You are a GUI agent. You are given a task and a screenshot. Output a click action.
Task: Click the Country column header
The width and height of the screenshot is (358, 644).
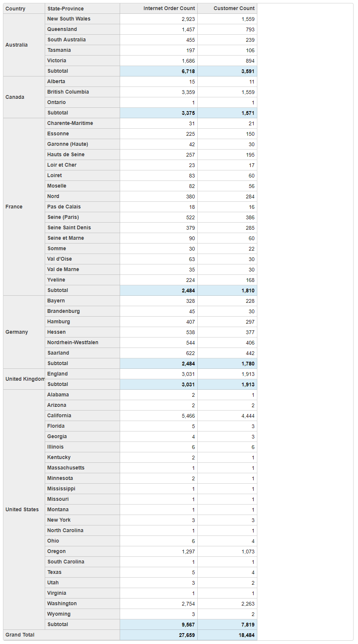coord(15,9)
